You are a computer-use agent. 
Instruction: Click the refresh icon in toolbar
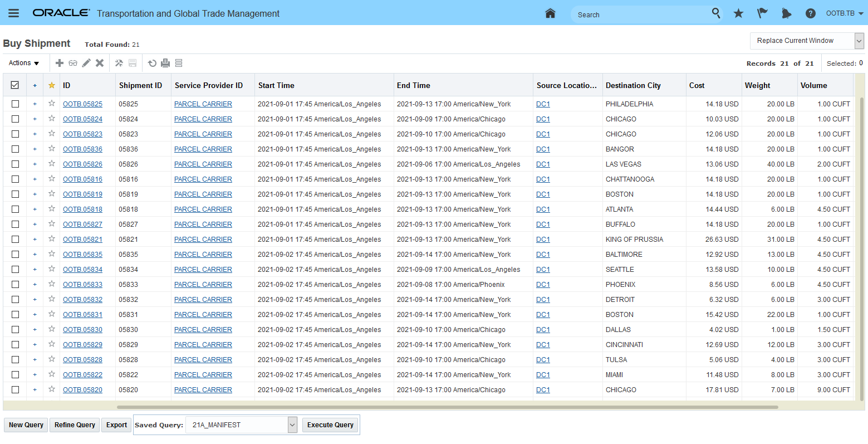pyautogui.click(x=152, y=63)
